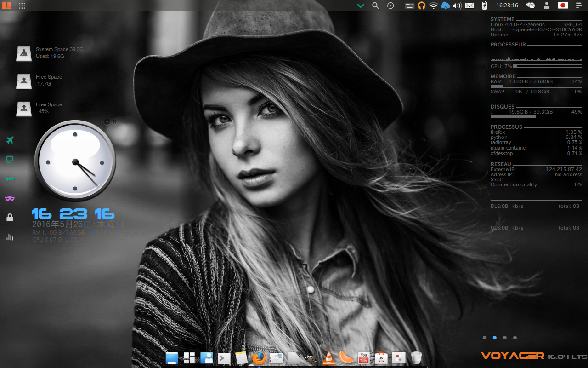Launch Firefox from the dock
Image resolution: width=588 pixels, height=368 pixels.
click(259, 357)
